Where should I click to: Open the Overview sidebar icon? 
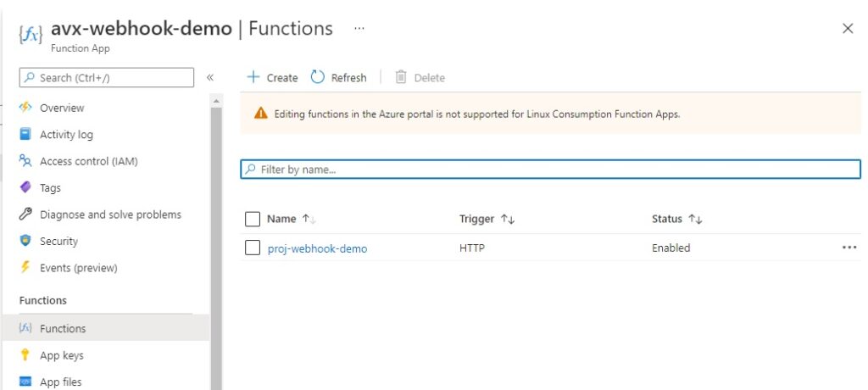(25, 108)
